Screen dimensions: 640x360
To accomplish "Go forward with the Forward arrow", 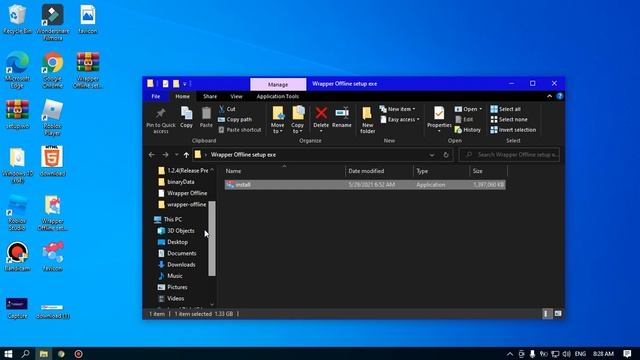I will [165, 155].
